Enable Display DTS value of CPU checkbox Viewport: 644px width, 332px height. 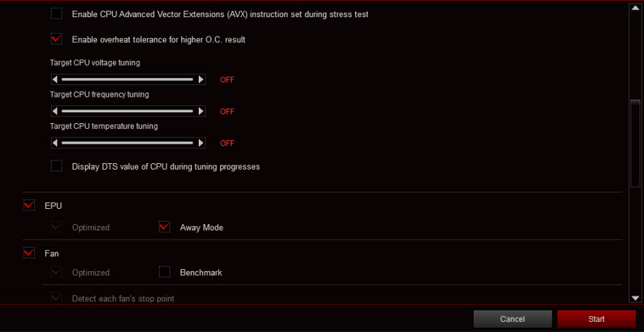57,167
